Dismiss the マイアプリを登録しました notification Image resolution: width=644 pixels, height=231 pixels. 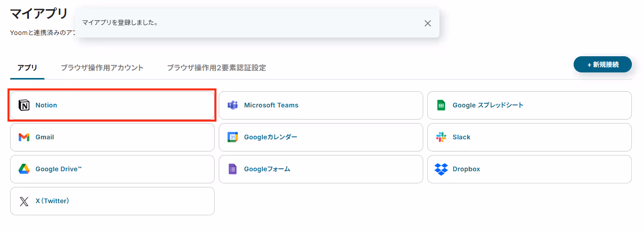pos(428,23)
